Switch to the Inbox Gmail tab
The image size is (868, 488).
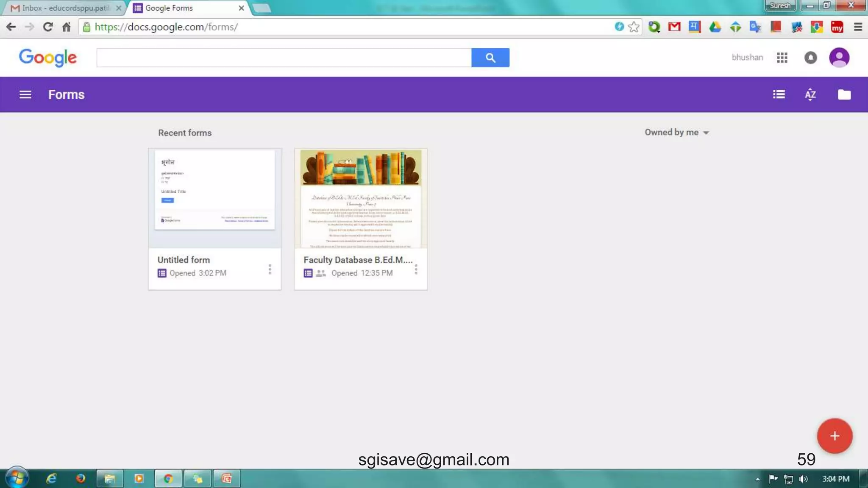pos(64,8)
